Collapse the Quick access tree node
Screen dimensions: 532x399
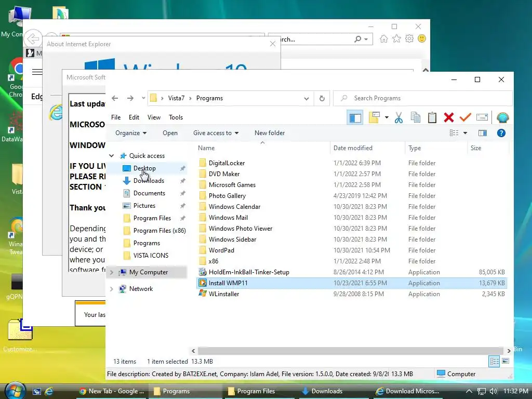pyautogui.click(x=111, y=156)
